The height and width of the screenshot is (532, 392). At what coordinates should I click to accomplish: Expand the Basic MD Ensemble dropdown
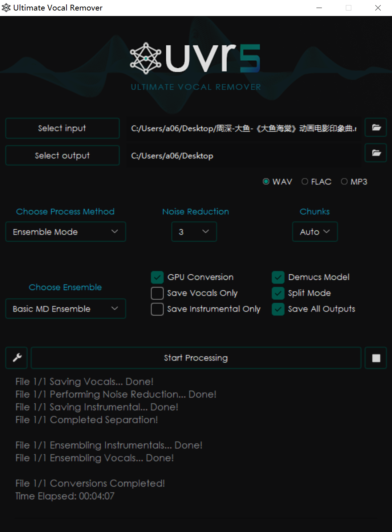66,309
